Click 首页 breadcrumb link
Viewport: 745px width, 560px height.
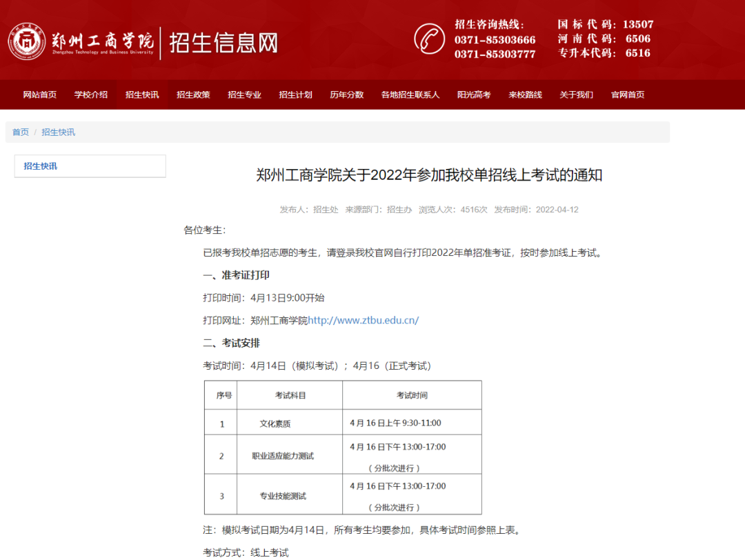pyautogui.click(x=21, y=132)
